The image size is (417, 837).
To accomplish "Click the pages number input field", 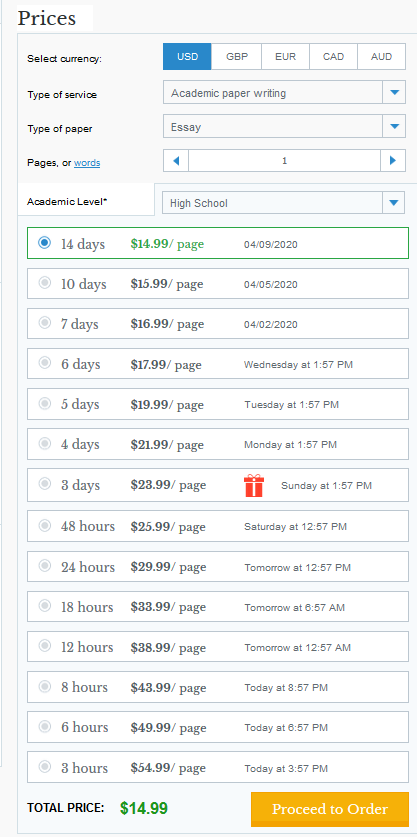I will click(x=285, y=161).
